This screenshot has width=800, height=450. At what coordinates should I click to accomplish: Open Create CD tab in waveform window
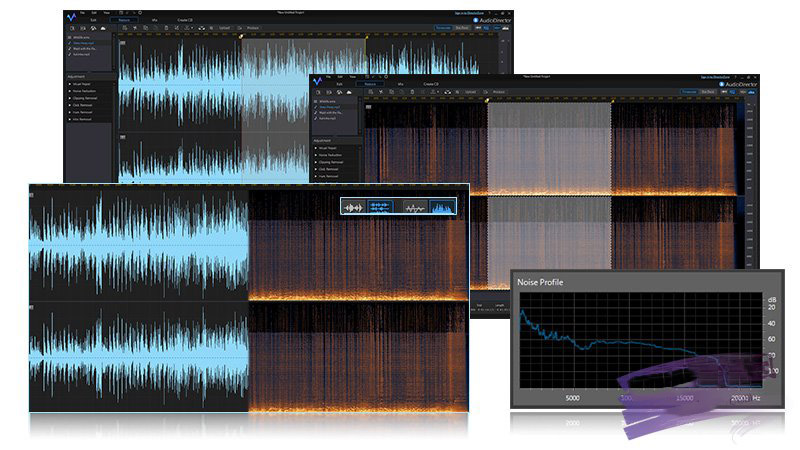(x=185, y=20)
